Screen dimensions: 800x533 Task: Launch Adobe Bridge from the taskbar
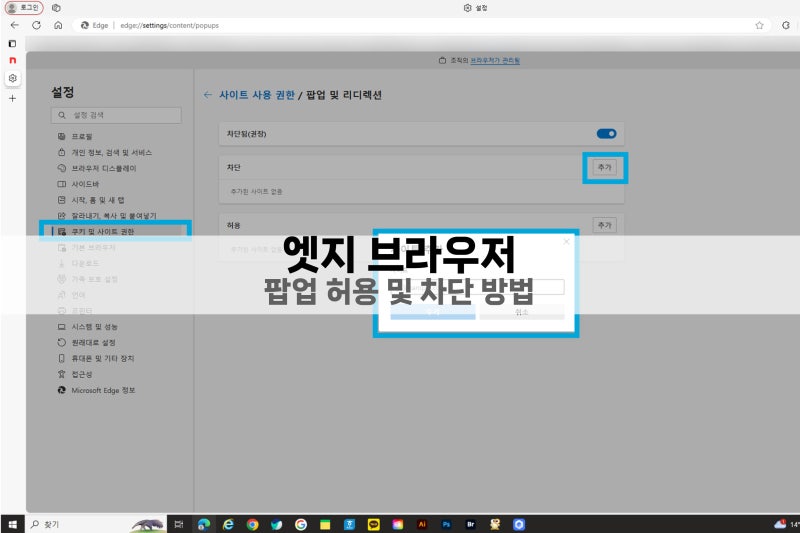coord(470,524)
